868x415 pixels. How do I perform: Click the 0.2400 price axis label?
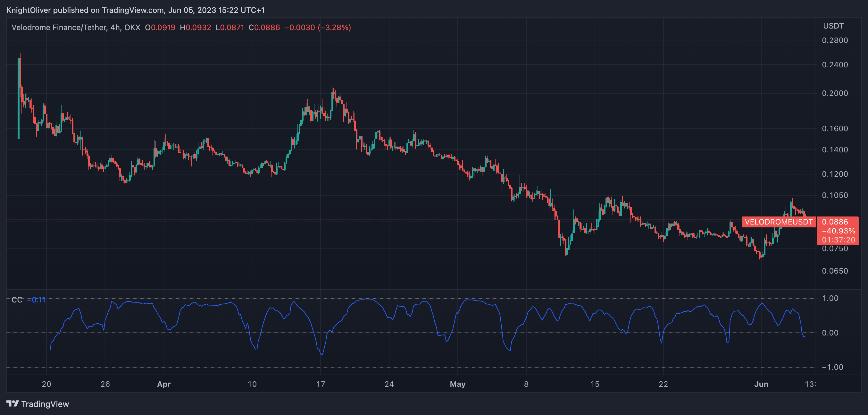pyautogui.click(x=835, y=65)
